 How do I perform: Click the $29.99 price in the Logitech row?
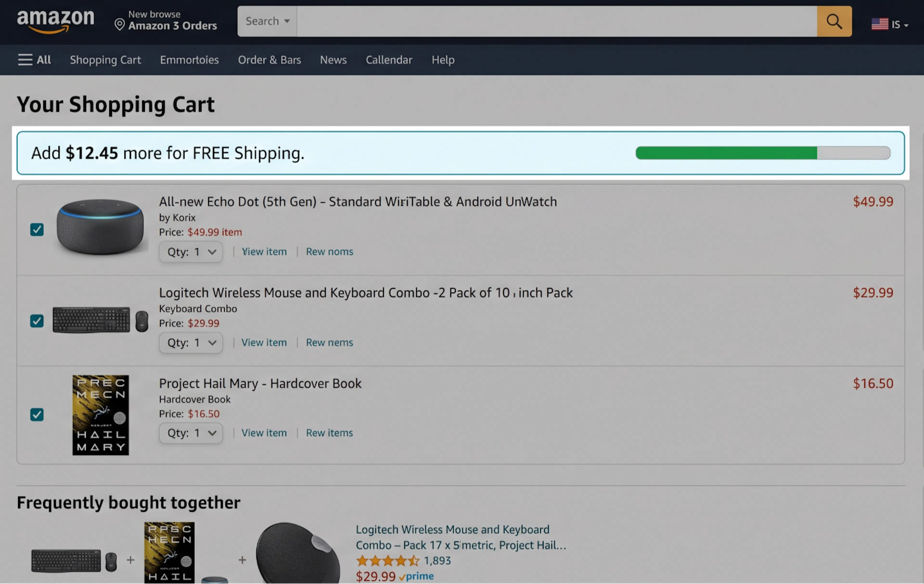873,293
